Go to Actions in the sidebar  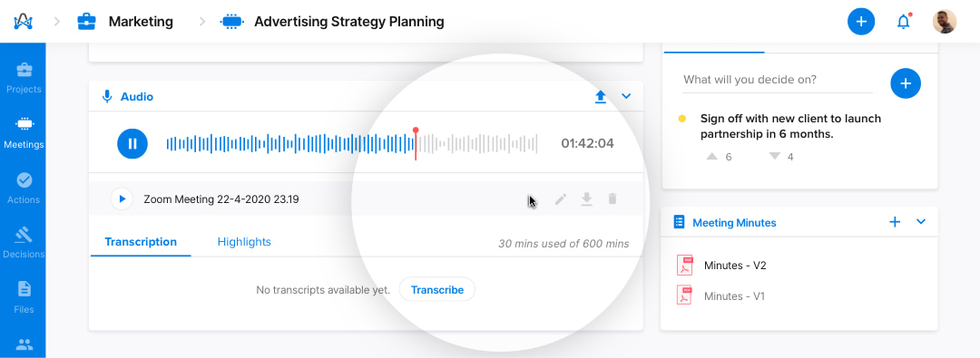24,188
